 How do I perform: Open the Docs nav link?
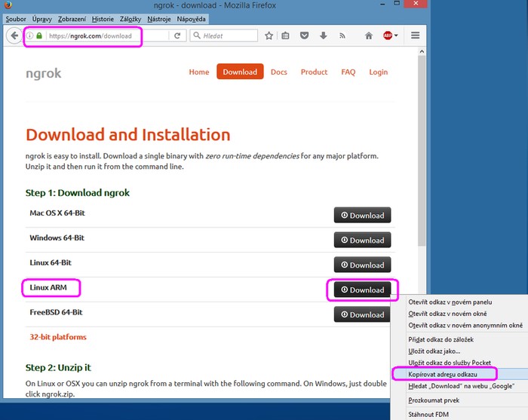pyautogui.click(x=279, y=72)
